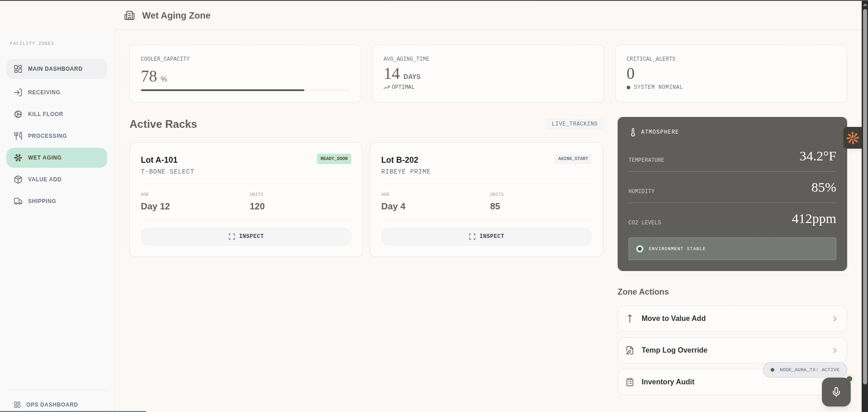Inspect Lot A-101 rack

pos(246,237)
